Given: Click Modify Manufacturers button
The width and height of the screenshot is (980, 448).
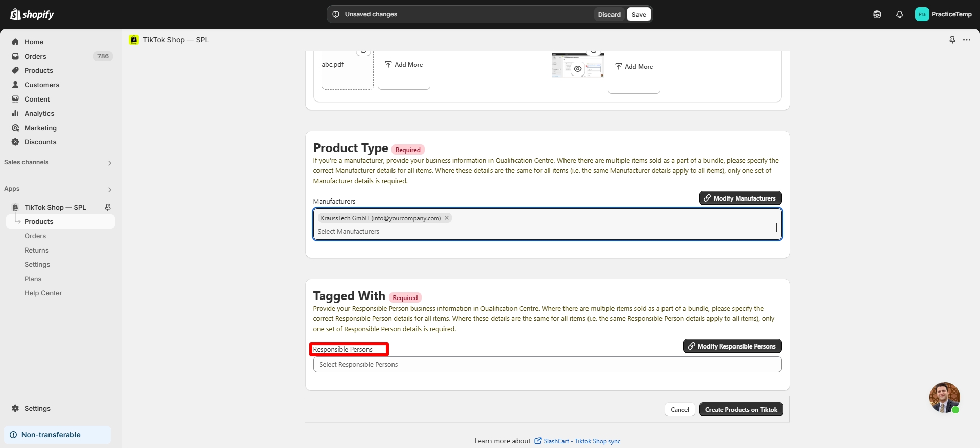Looking at the screenshot, I should (740, 198).
